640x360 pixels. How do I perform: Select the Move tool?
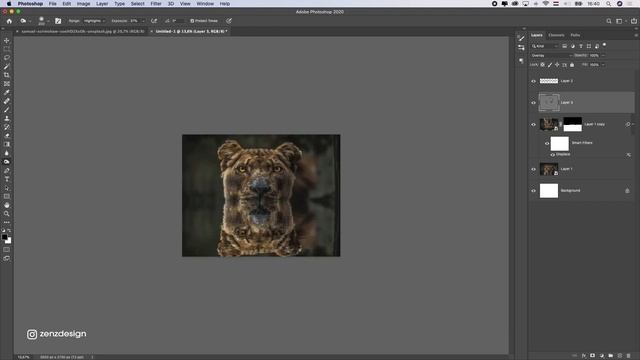[x=7, y=40]
